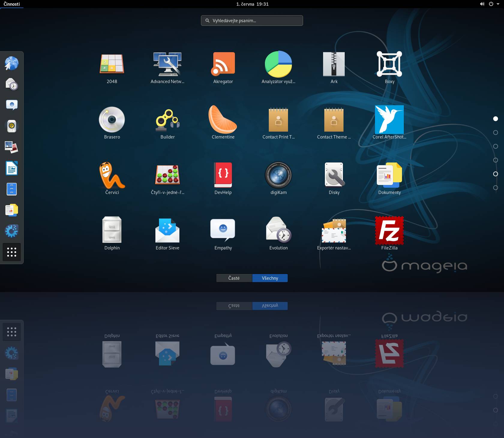Go to the second page indicator dot
The image size is (504, 438).
pos(496,133)
